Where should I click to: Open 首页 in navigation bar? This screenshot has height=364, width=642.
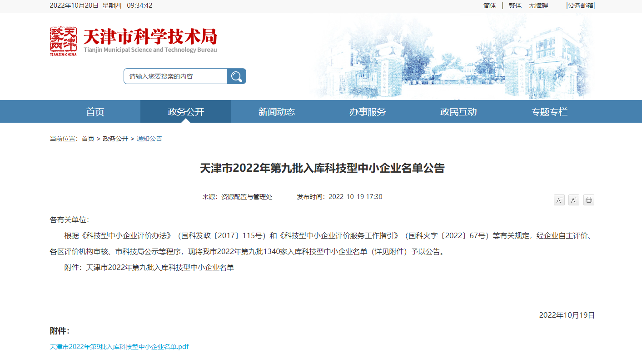pos(95,112)
